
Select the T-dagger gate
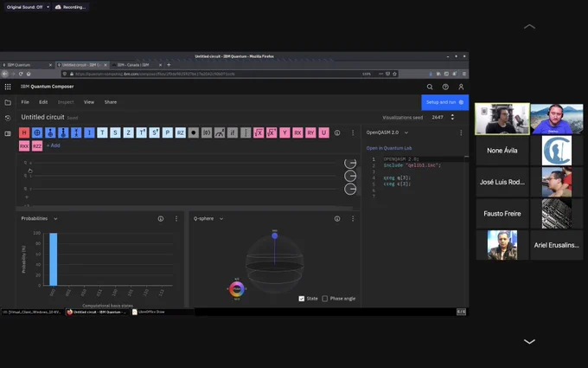[141, 132]
